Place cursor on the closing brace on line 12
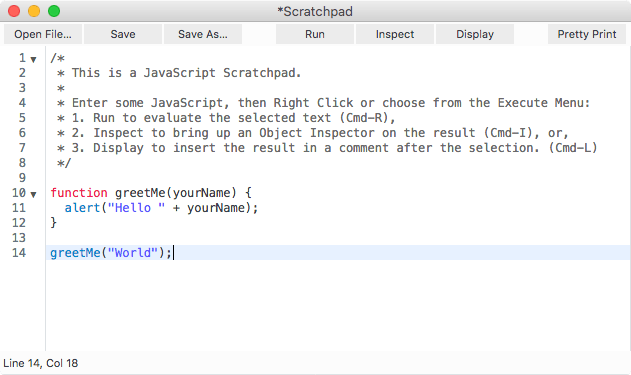The height and width of the screenshot is (375, 631). [x=54, y=223]
